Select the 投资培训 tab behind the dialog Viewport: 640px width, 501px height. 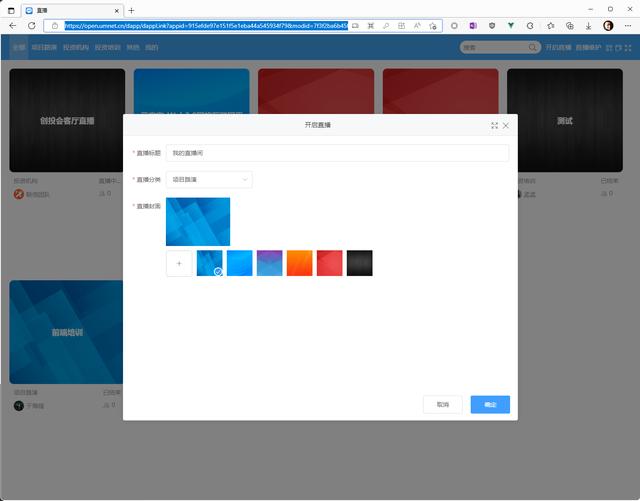[x=108, y=47]
